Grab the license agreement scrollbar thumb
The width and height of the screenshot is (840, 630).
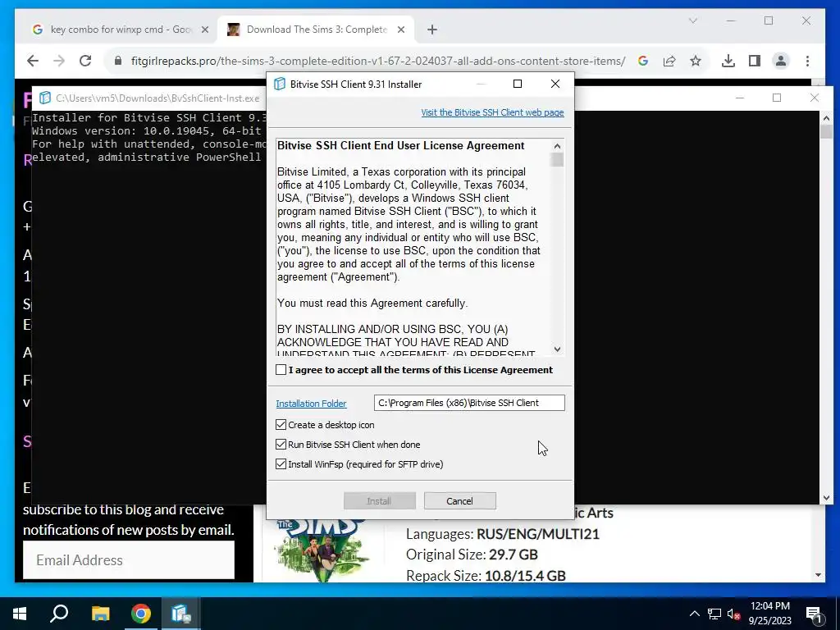pos(558,160)
